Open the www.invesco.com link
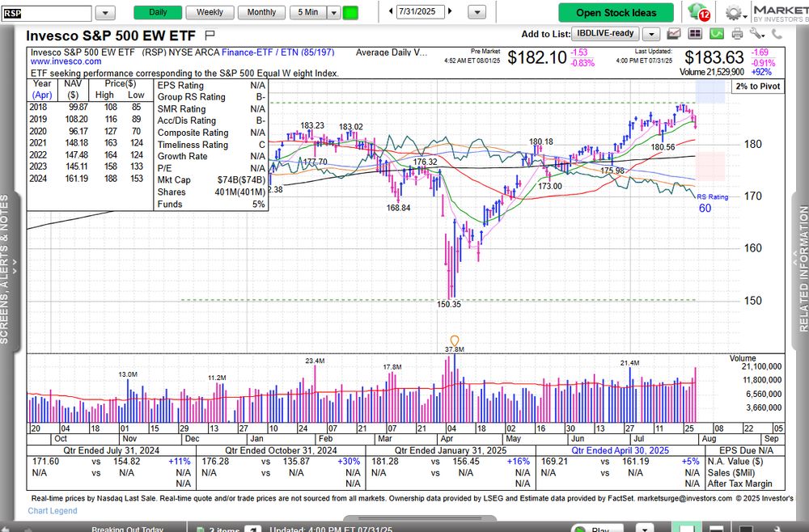The image size is (809, 532). 66,61
